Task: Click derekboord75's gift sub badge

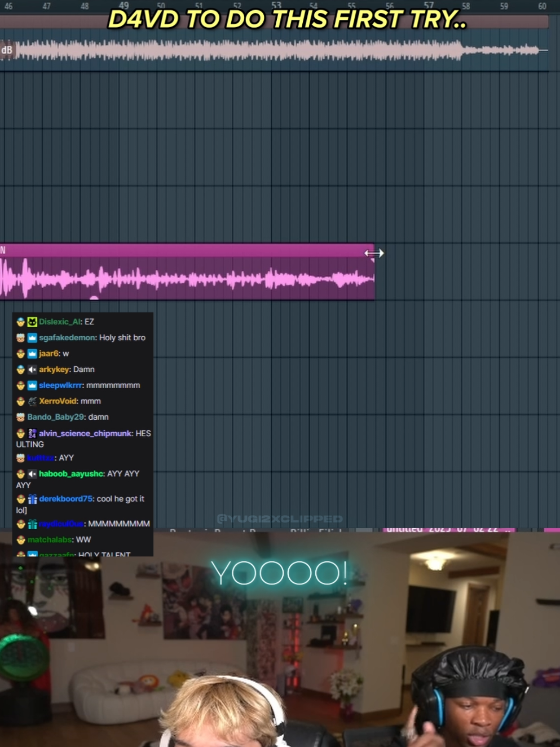Action: coord(32,499)
